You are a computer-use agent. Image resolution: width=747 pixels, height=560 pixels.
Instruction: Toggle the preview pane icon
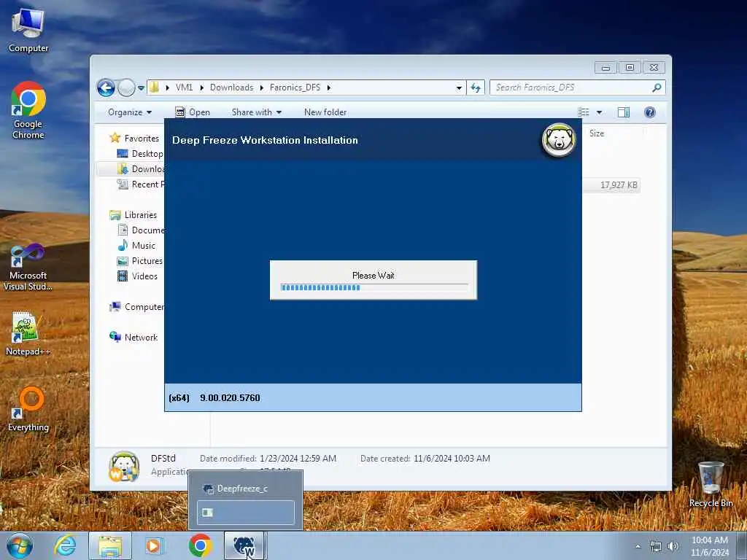point(624,112)
